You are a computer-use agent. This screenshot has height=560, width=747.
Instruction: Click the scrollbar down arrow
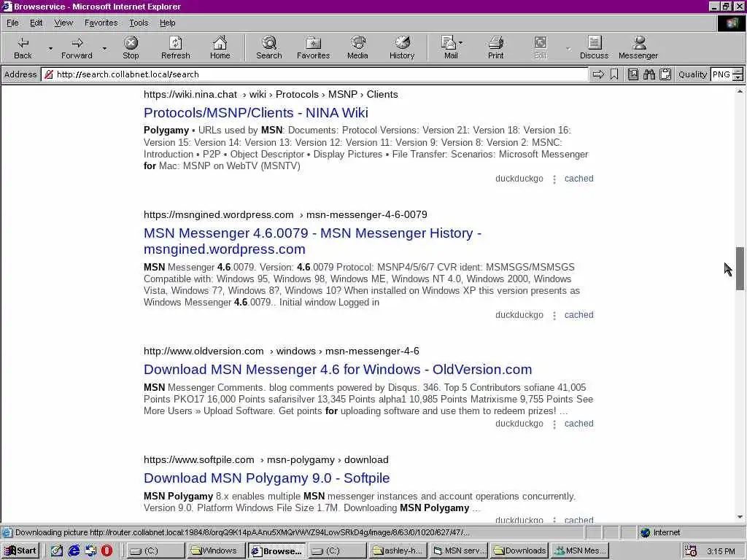point(740,517)
